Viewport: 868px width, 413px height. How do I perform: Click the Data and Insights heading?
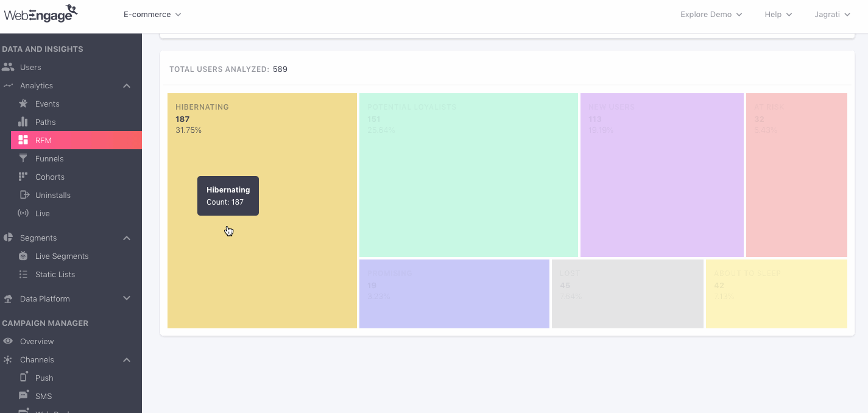coord(43,49)
